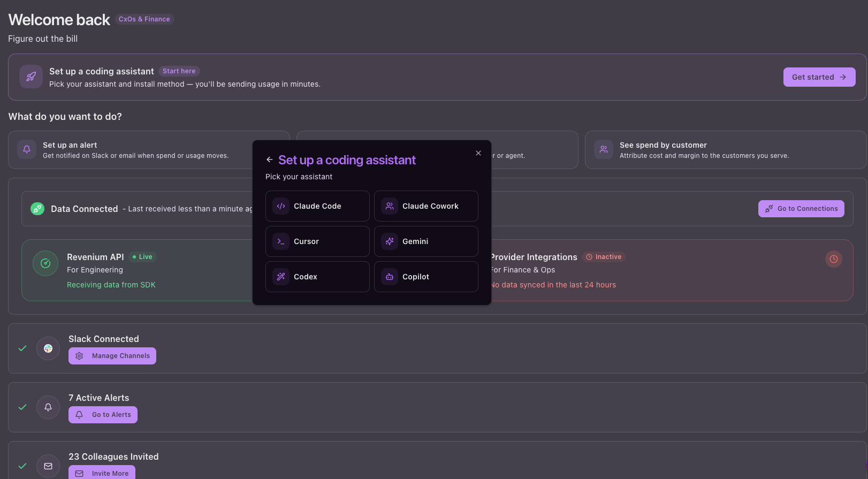Go back using the dialog's left arrow
This screenshot has width=868, height=479.
(270, 159)
